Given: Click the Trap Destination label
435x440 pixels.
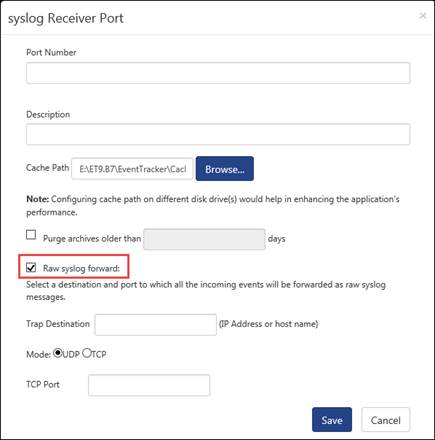Looking at the screenshot, I should (x=58, y=324).
